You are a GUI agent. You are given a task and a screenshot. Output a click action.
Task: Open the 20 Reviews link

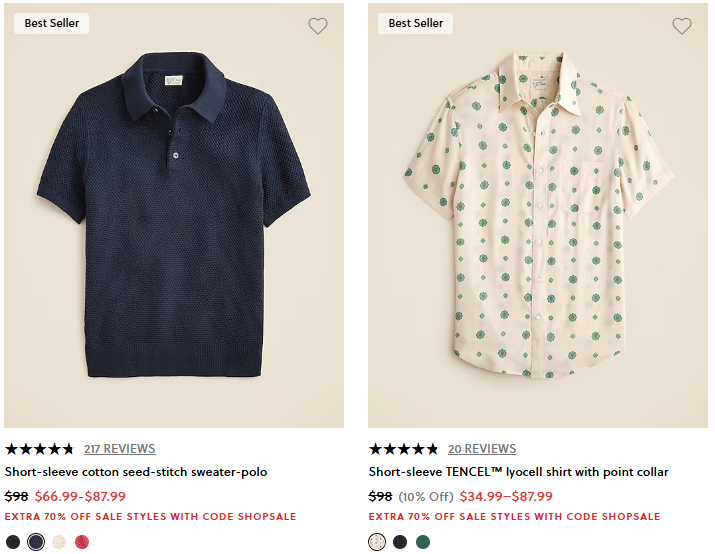[x=482, y=449]
